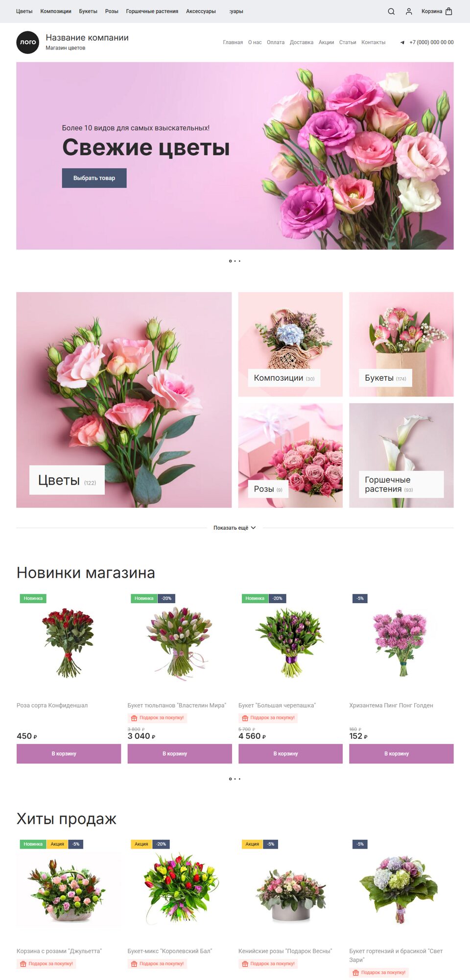The image size is (470, 980).
Task: Go to the Доставка menu item
Action: tap(302, 43)
